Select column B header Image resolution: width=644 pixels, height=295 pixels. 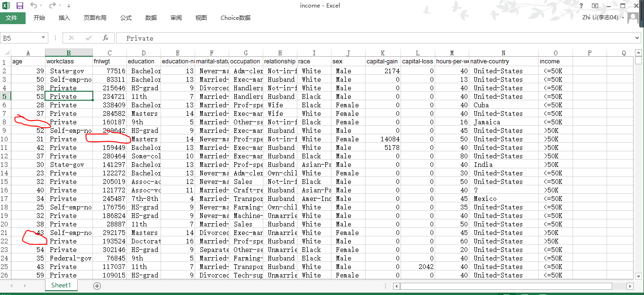[x=69, y=53]
